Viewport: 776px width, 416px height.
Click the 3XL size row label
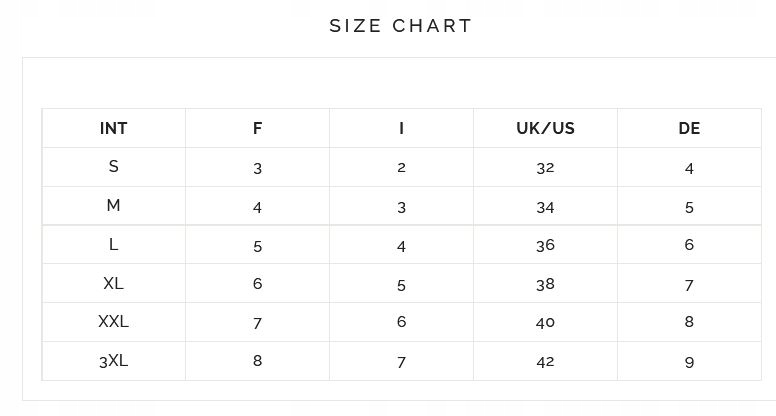(114, 361)
